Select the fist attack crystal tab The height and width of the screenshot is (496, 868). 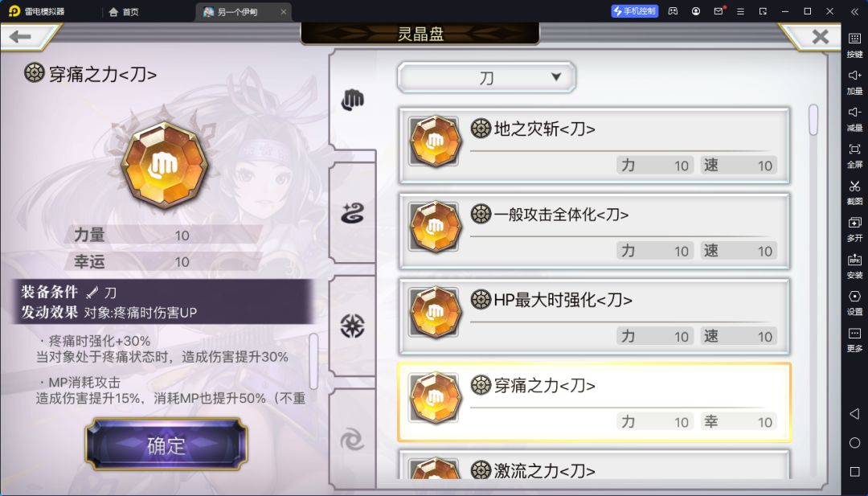click(353, 100)
